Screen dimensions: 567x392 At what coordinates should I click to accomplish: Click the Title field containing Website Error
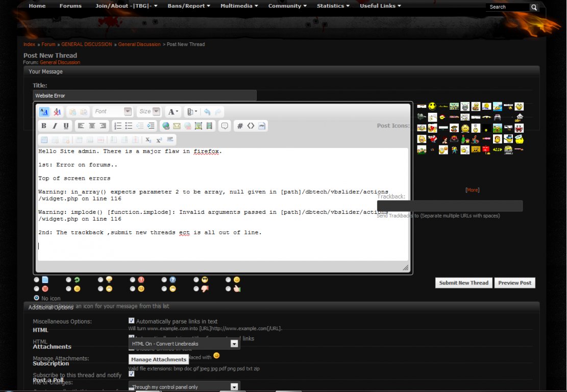[144, 96]
